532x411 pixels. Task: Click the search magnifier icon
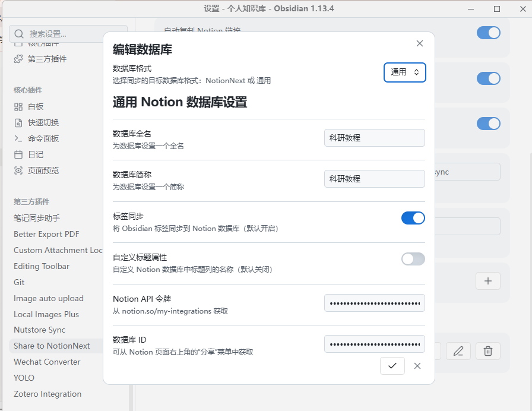point(19,34)
